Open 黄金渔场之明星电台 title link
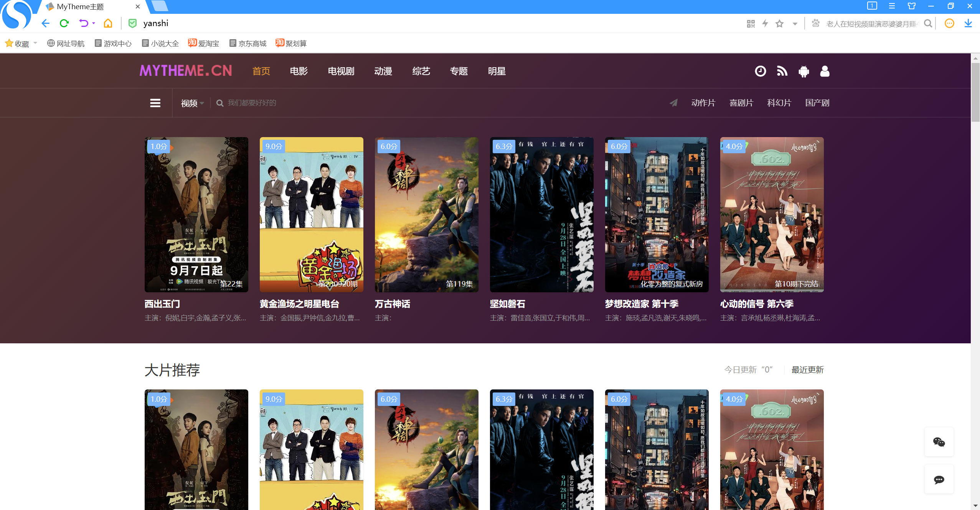 point(300,304)
